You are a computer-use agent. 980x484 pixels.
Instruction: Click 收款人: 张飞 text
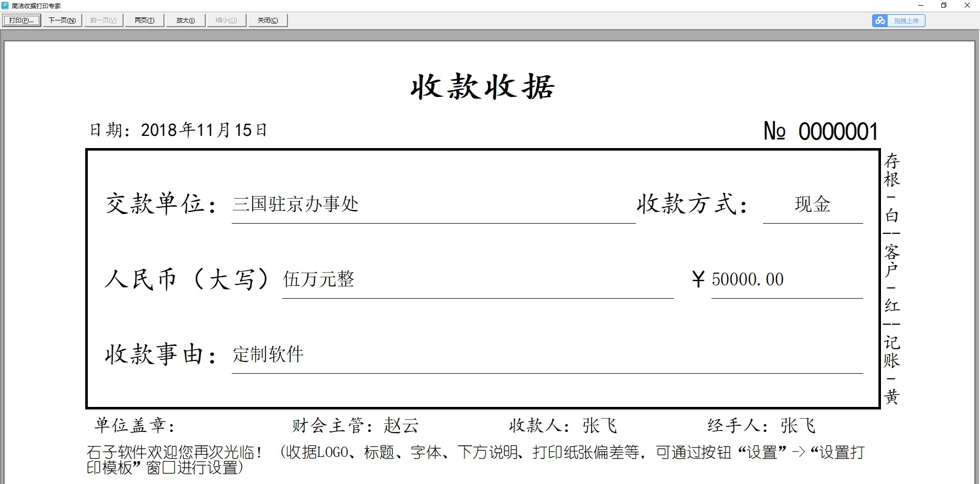pos(563,425)
